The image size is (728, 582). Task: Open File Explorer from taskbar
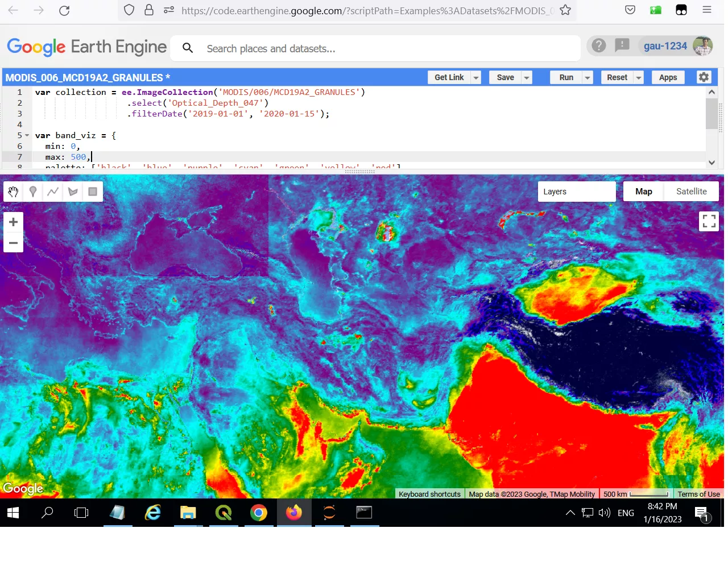click(x=188, y=513)
